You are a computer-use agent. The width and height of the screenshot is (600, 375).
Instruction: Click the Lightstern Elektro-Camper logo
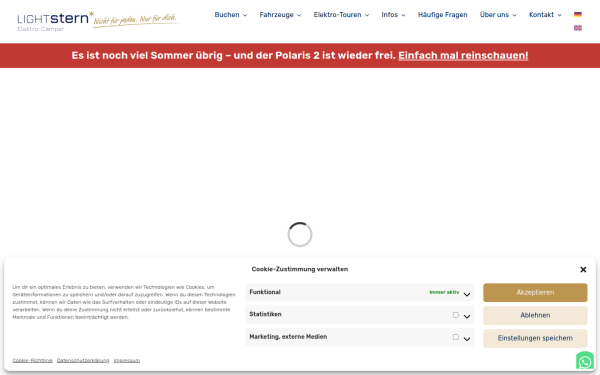98,21
